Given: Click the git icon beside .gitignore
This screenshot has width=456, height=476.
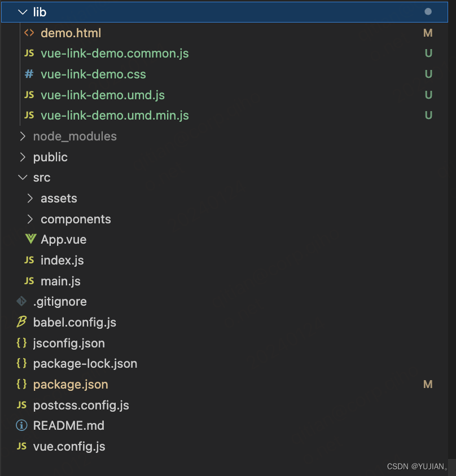Looking at the screenshot, I should 21,301.
